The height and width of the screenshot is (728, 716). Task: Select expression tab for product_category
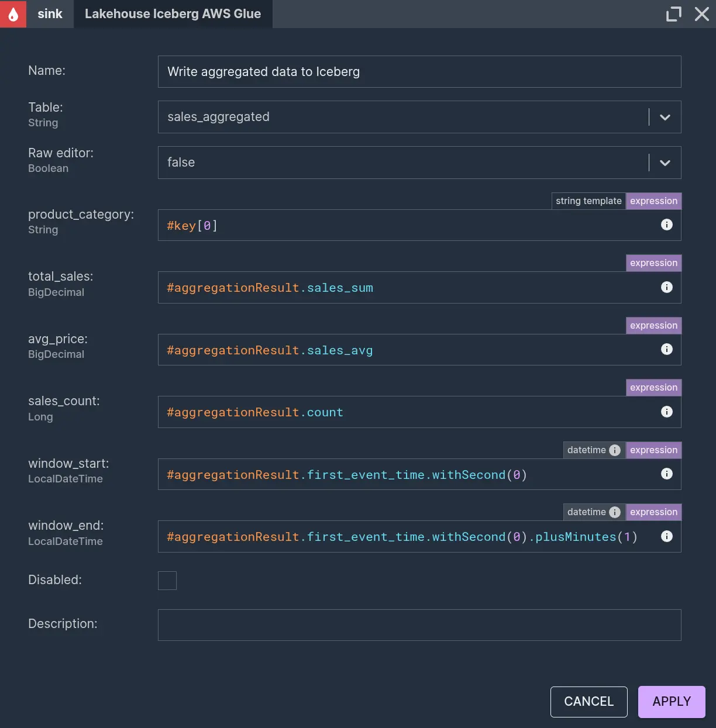(654, 201)
